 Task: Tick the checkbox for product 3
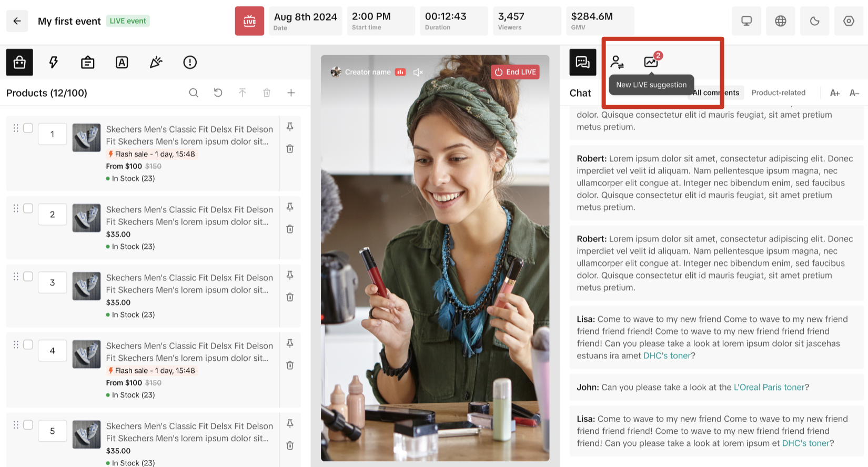28,277
